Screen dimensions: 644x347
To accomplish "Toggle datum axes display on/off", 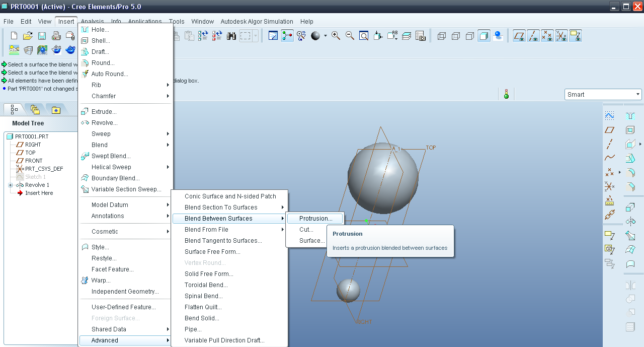I will click(533, 36).
